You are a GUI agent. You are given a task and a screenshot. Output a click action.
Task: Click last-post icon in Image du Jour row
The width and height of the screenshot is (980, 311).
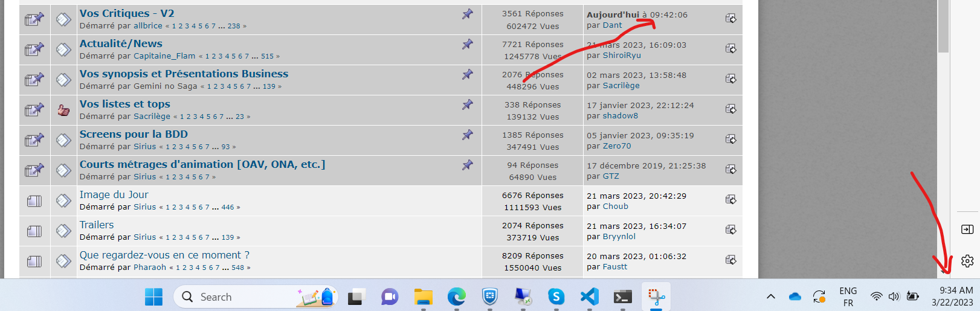click(x=731, y=200)
